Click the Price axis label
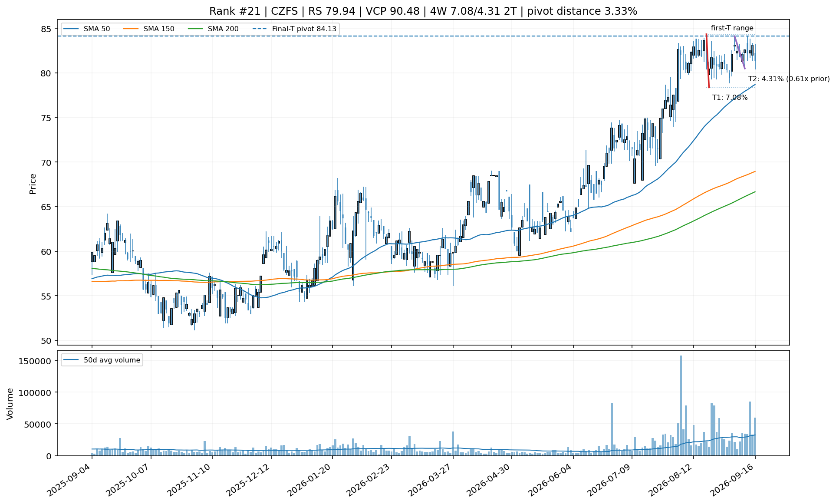 click(x=33, y=184)
